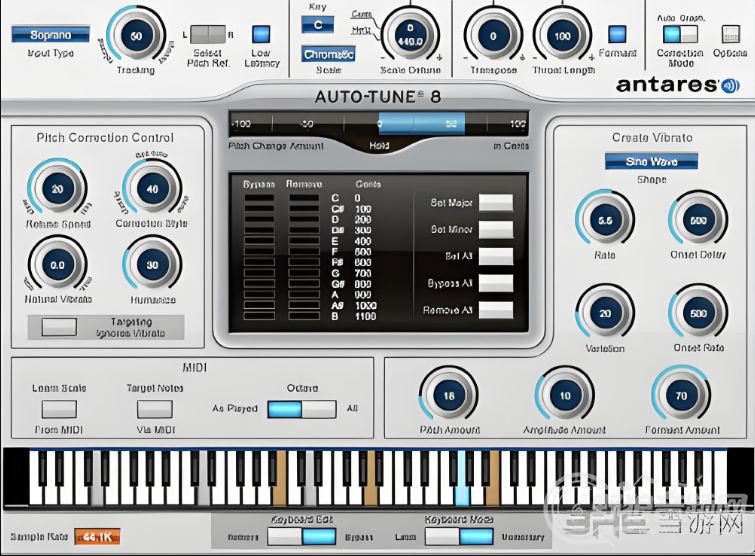The image size is (755, 556).
Task: Click the Throat Length knob
Action: click(562, 36)
